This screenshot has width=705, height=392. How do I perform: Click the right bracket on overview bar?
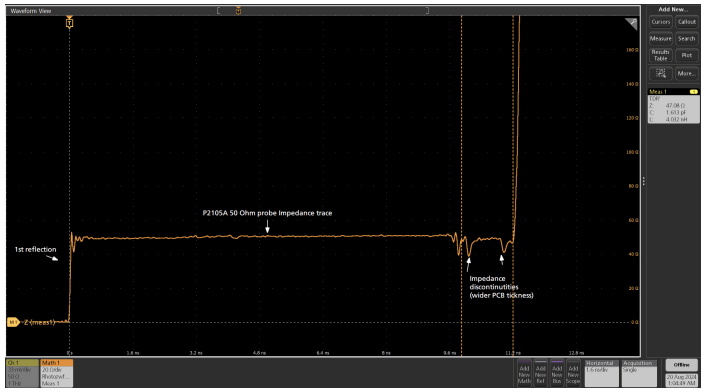click(x=427, y=10)
